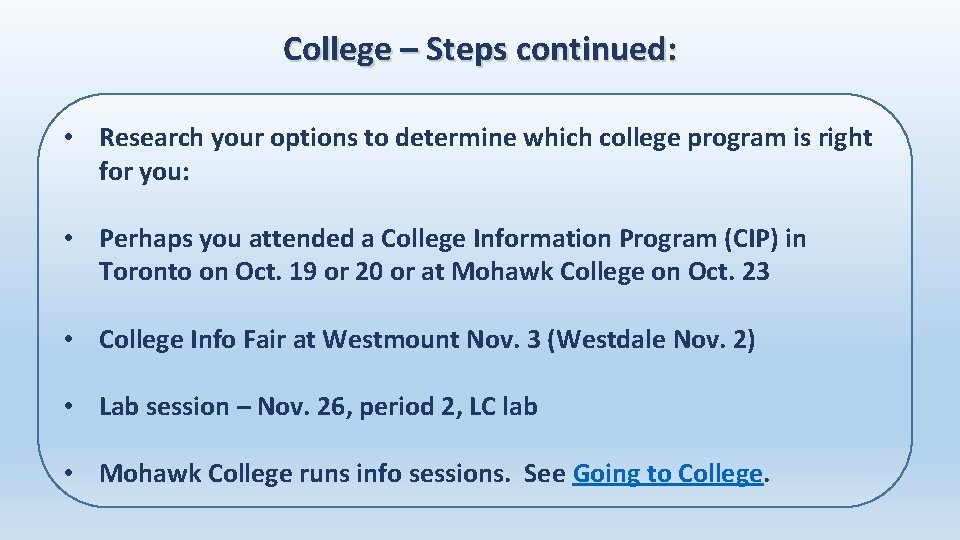Click the "Oct. 23" date after Mohawk College

[729, 272]
